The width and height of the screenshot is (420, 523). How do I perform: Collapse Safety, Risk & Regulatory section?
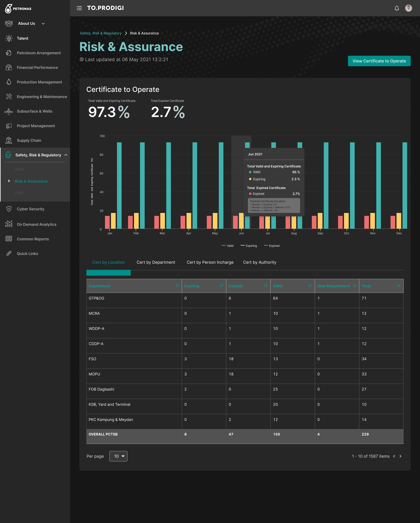pyautogui.click(x=66, y=155)
